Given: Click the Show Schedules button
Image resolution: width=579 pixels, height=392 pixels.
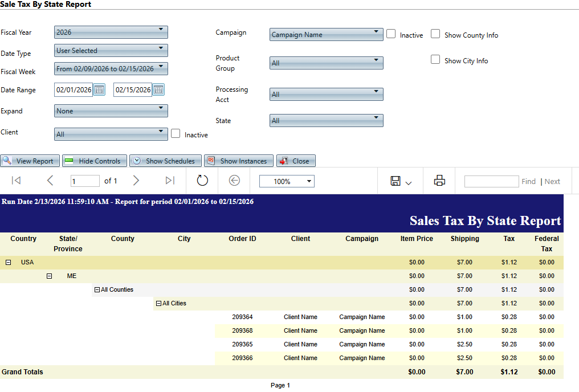Looking at the screenshot, I should [165, 161].
